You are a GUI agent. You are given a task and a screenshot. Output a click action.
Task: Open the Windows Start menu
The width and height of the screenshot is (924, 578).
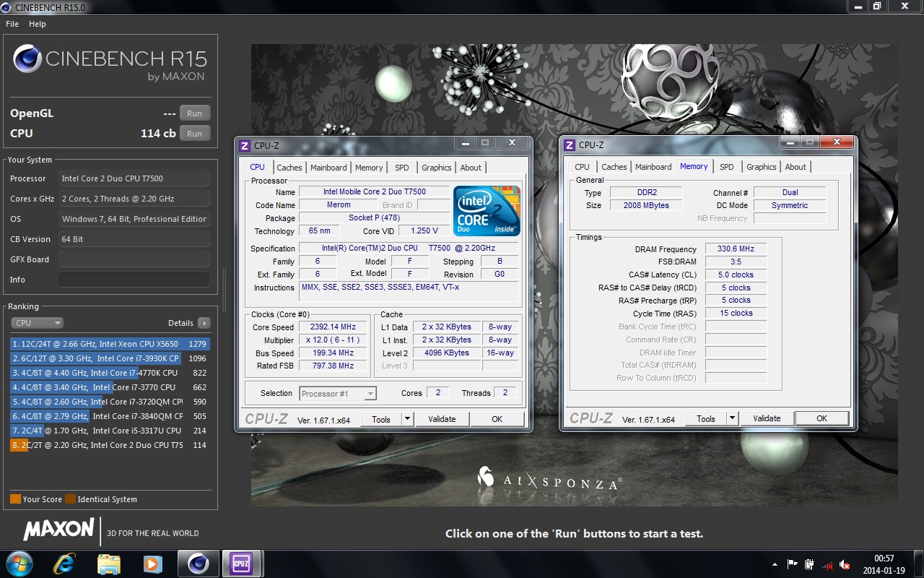pyautogui.click(x=19, y=563)
